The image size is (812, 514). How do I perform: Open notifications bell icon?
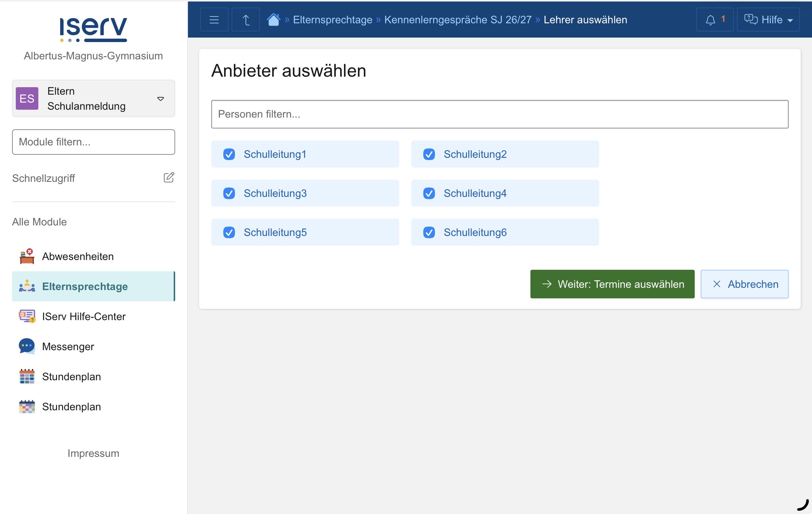point(710,20)
